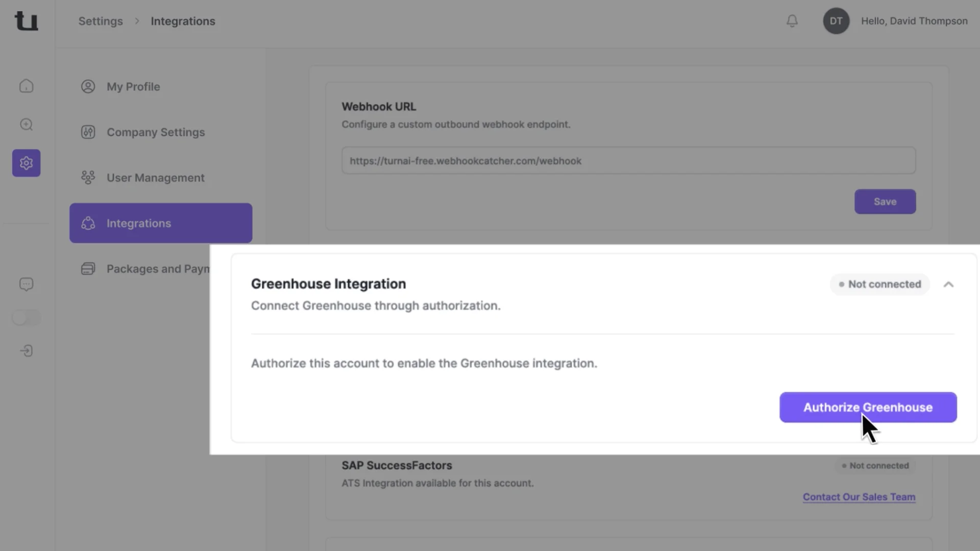Save the webhook URL
This screenshot has height=551, width=980.
(885, 202)
